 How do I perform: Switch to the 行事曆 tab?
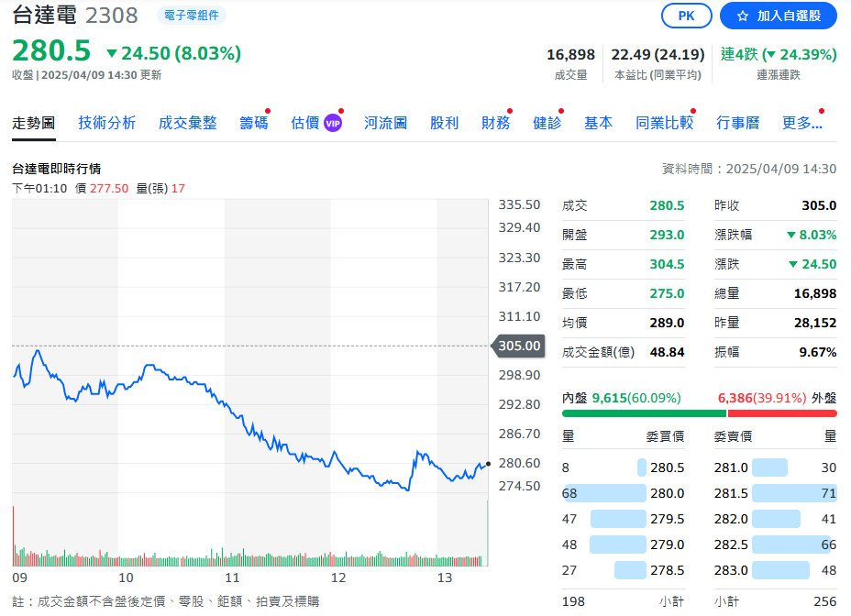738,123
